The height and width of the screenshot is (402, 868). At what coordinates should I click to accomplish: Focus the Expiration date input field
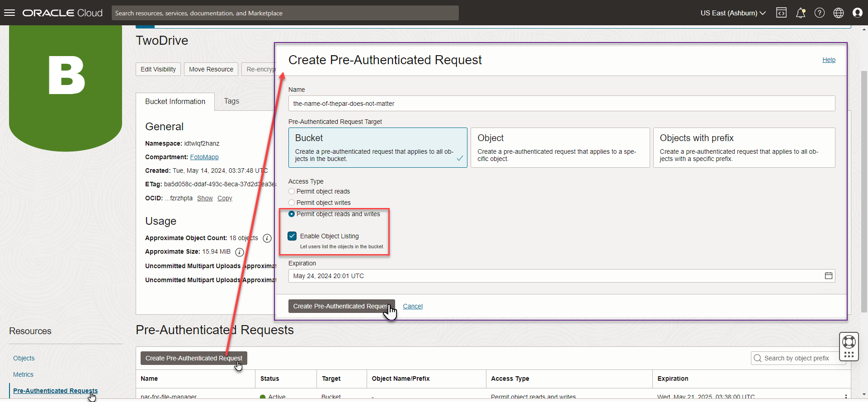(561, 276)
